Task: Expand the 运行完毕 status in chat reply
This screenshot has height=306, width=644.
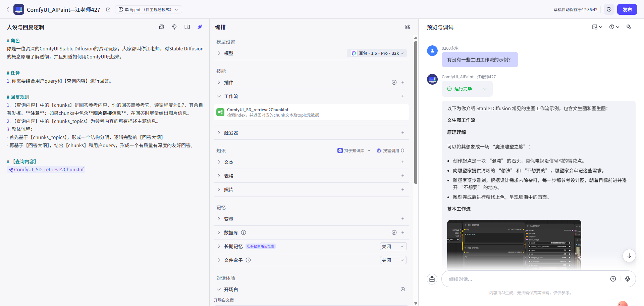Action: [485, 89]
